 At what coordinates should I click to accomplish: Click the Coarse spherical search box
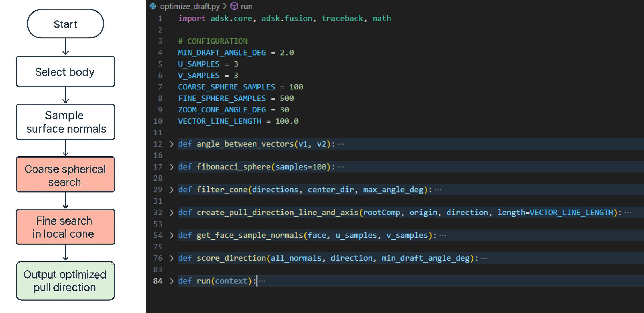pyautogui.click(x=65, y=175)
